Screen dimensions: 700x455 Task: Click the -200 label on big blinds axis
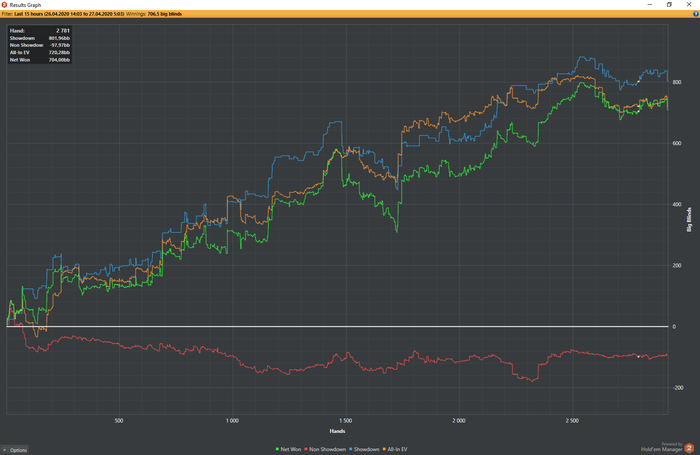[678, 388]
